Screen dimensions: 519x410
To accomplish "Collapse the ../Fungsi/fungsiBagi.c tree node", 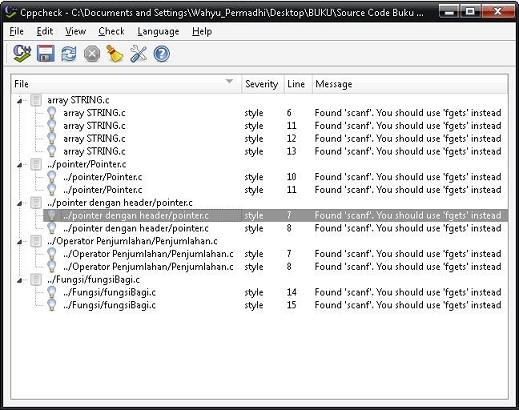I will pos(19,280).
